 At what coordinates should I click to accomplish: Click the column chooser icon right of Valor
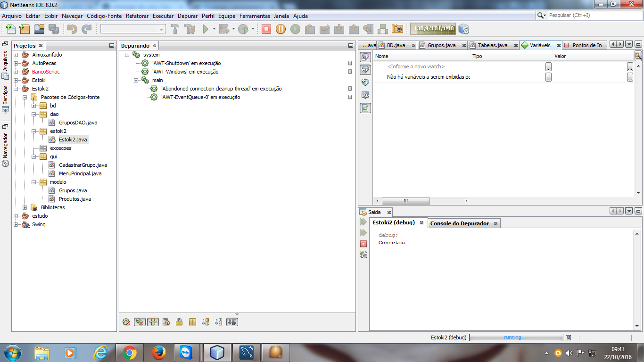pos(638,56)
